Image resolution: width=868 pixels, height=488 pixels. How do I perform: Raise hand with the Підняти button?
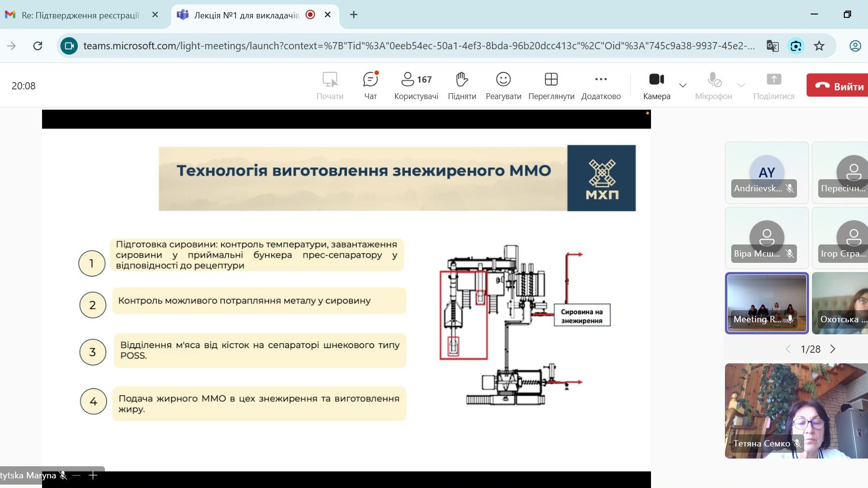click(462, 86)
